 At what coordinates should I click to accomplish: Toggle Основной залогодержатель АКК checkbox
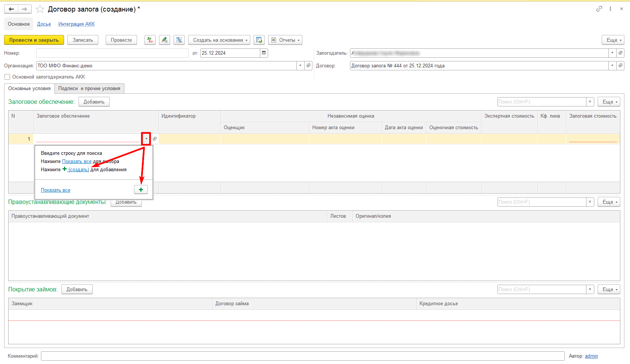click(x=7, y=77)
